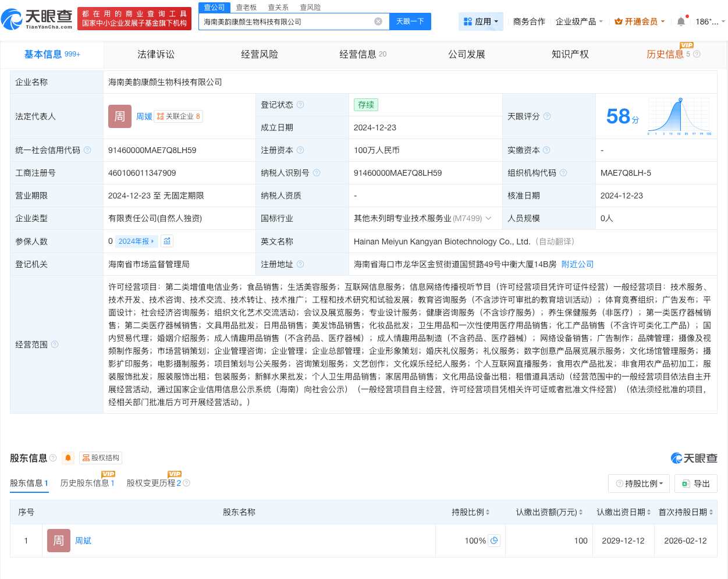This screenshot has height=579, width=728.
Task: Toggle sorting on the 持股比例 column
Action: (x=488, y=512)
